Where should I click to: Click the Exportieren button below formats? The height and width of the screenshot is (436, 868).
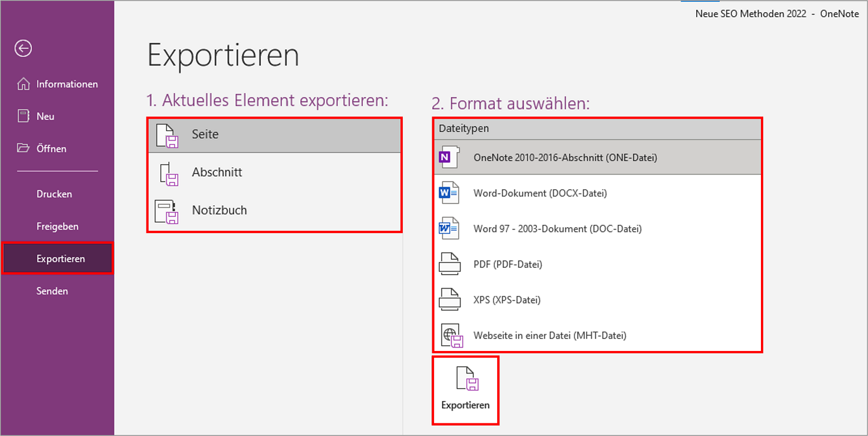465,390
